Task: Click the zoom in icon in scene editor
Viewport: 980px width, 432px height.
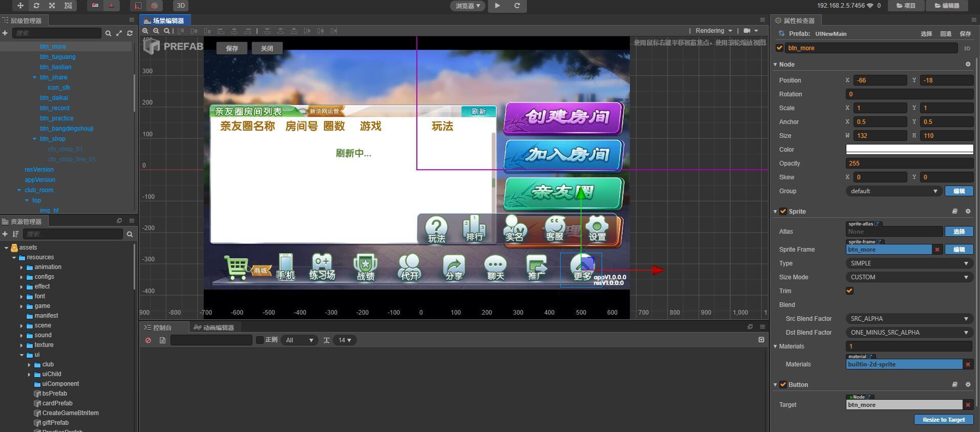Action: 145,31
